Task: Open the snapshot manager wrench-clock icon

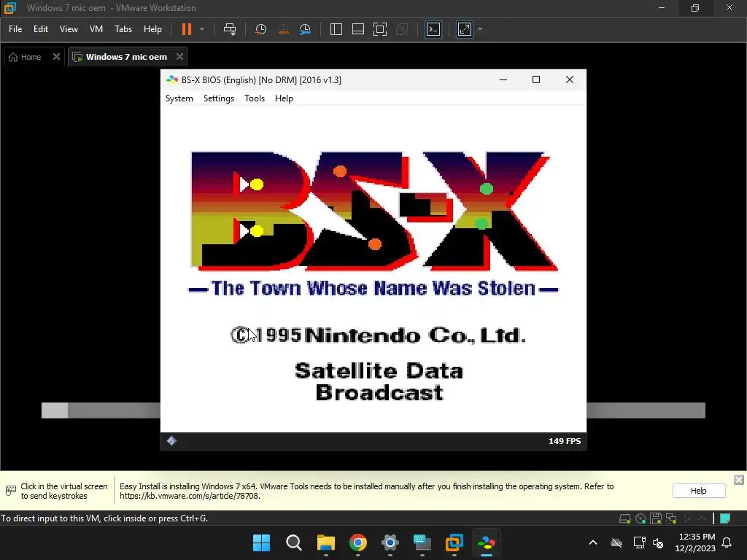Action: pyautogui.click(x=305, y=29)
